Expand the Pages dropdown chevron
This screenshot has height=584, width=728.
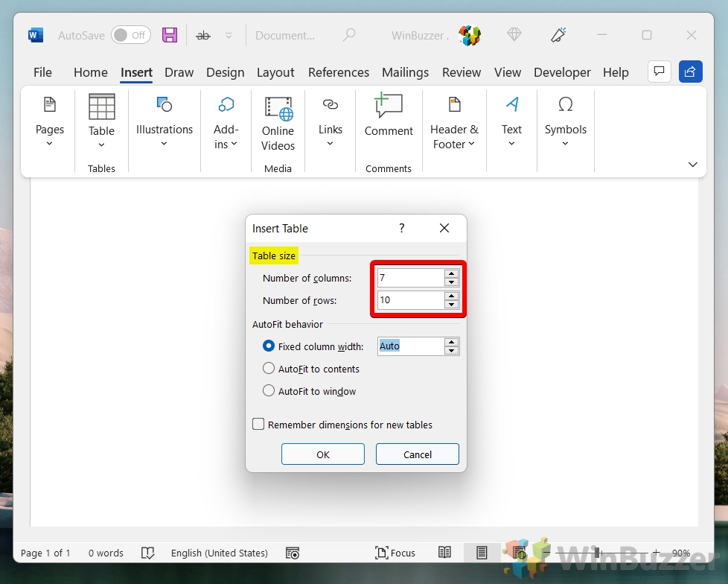tap(49, 144)
